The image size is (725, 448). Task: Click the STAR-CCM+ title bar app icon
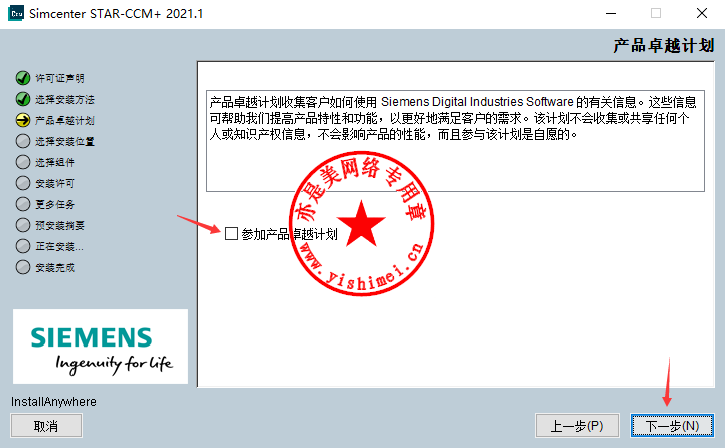[x=16, y=13]
